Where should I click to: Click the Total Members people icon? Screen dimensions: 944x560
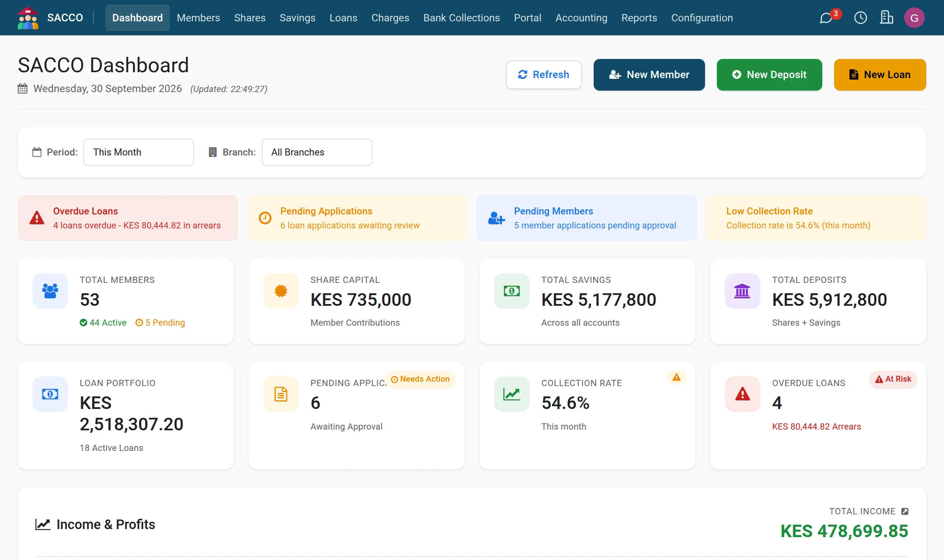pos(50,291)
